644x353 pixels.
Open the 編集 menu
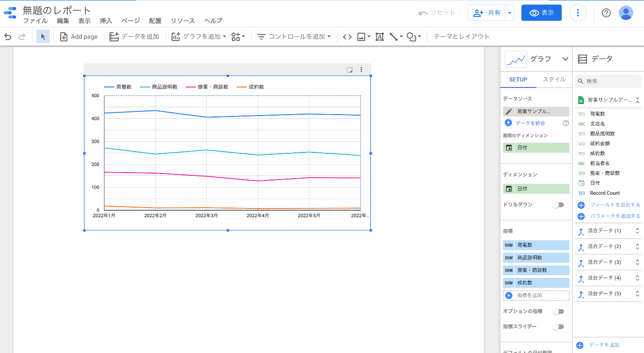(63, 21)
